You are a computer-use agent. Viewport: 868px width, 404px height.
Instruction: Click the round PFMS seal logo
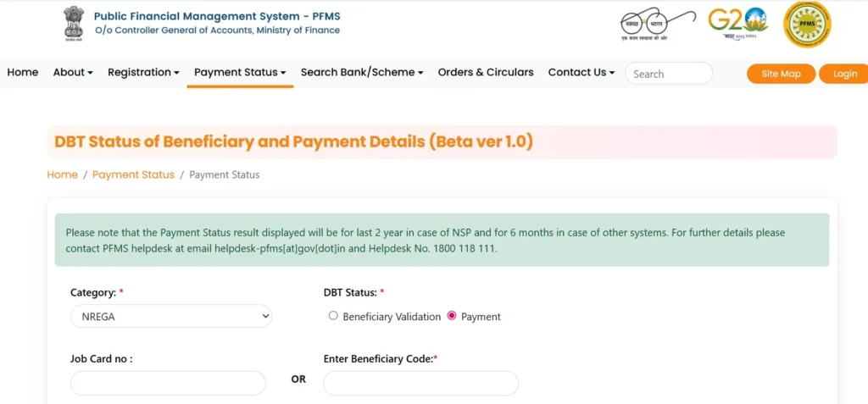coord(807,25)
